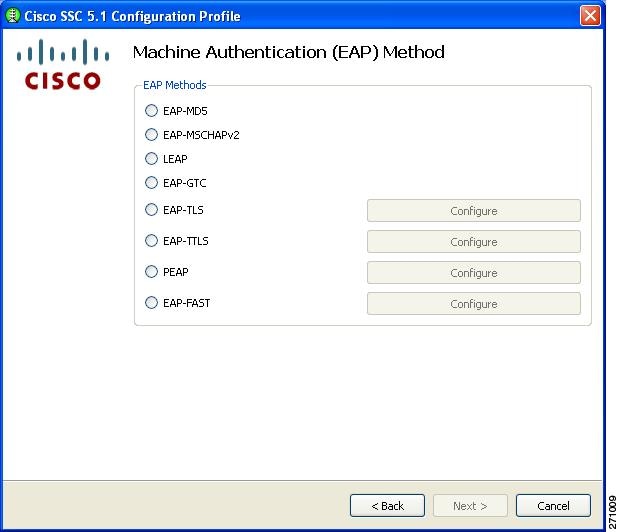Click the Next button
Viewport: 618px width, 532px height.
click(470, 506)
